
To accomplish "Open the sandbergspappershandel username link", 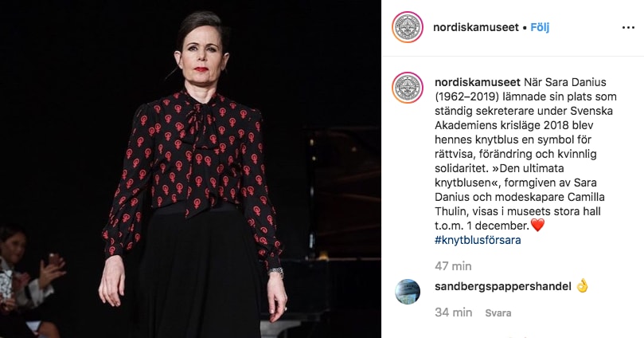I will 503,286.
